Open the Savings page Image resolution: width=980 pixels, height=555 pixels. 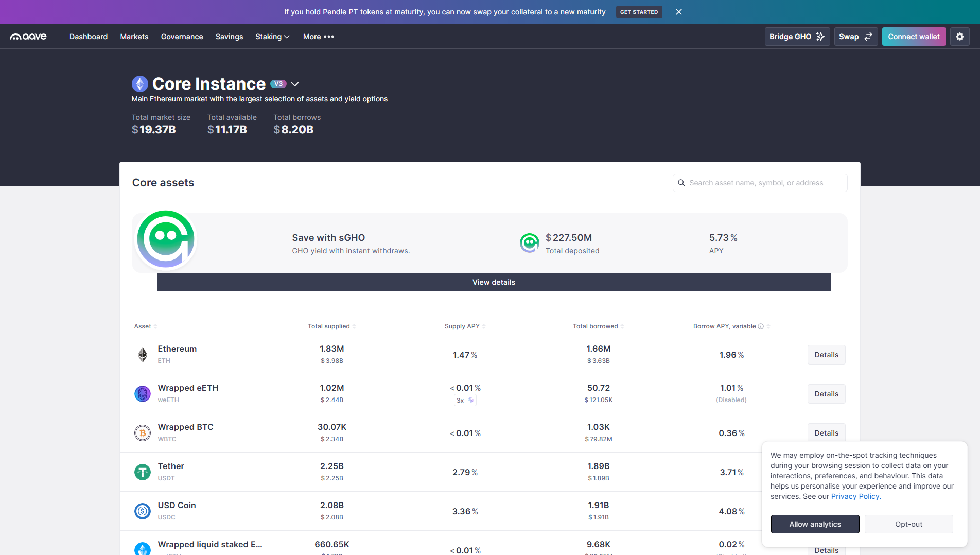pyautogui.click(x=230, y=37)
